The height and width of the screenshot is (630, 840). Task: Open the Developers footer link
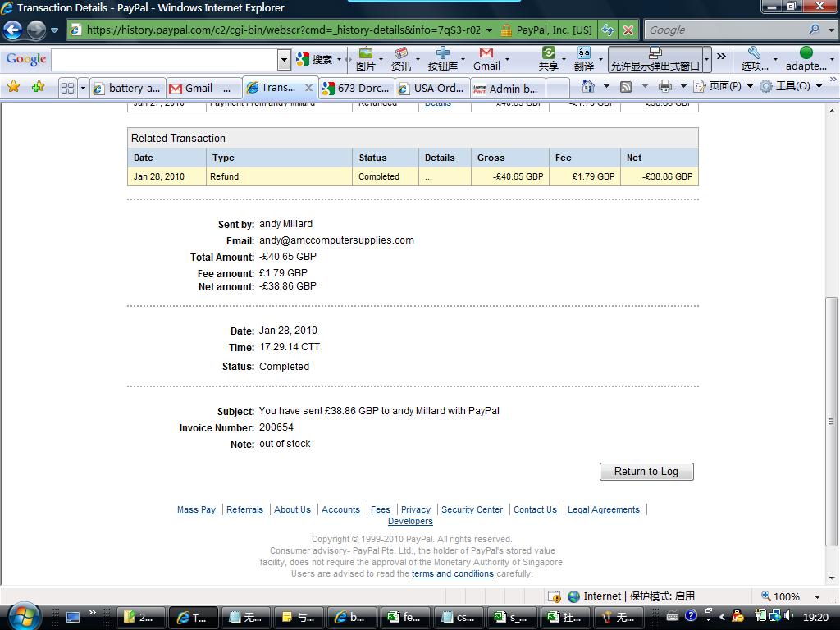pyautogui.click(x=410, y=521)
